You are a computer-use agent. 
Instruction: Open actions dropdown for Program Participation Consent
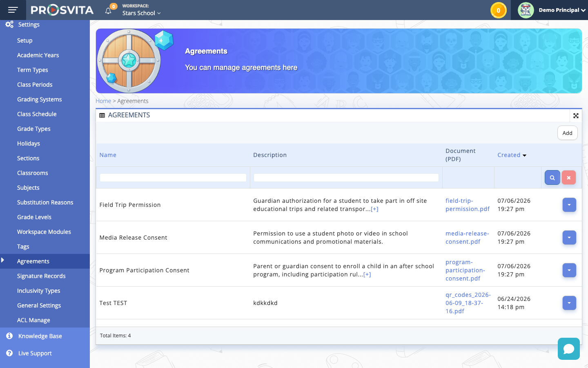pyautogui.click(x=569, y=270)
